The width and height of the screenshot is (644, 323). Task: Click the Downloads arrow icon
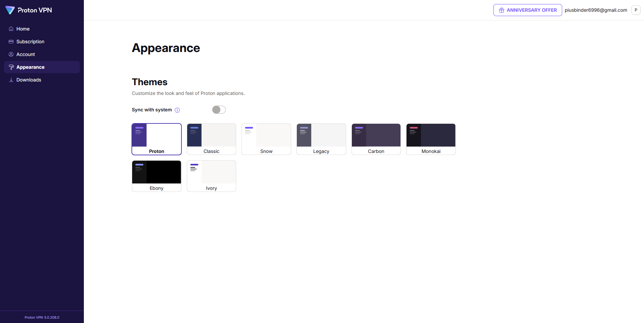click(11, 80)
